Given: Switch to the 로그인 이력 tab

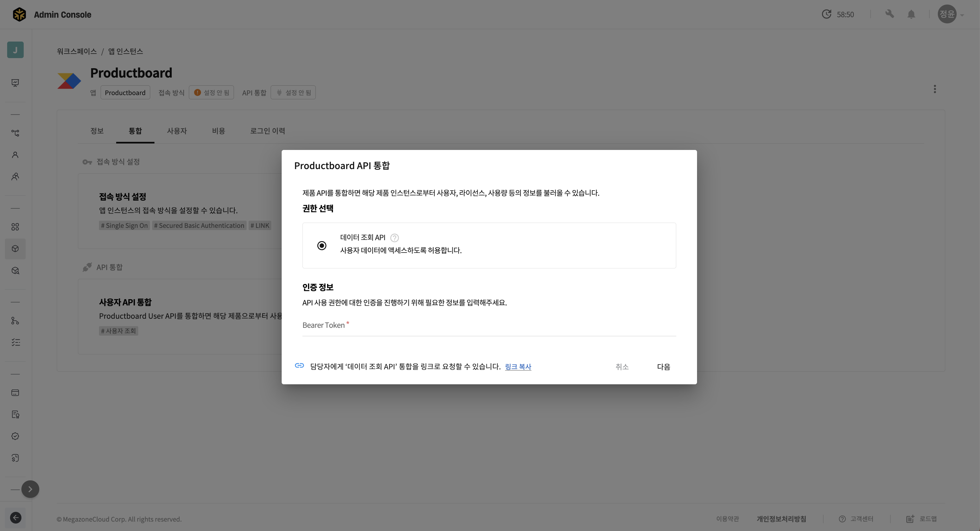Looking at the screenshot, I should point(267,131).
